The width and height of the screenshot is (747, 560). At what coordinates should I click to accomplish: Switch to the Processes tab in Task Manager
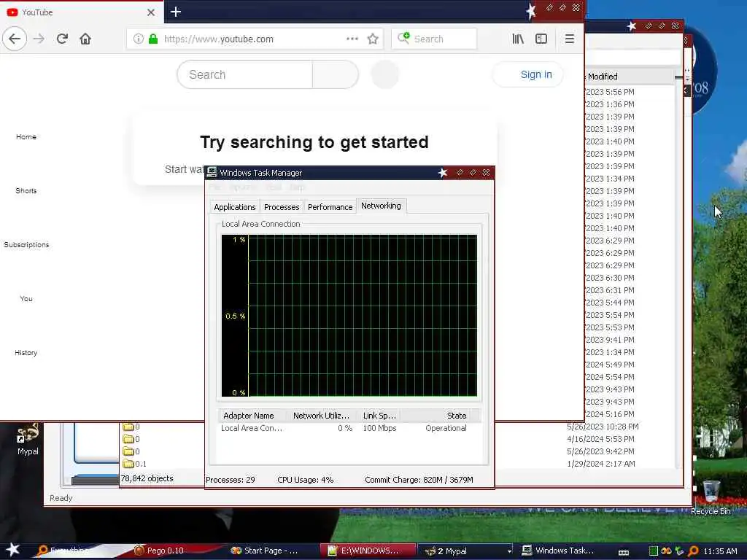[x=282, y=206]
